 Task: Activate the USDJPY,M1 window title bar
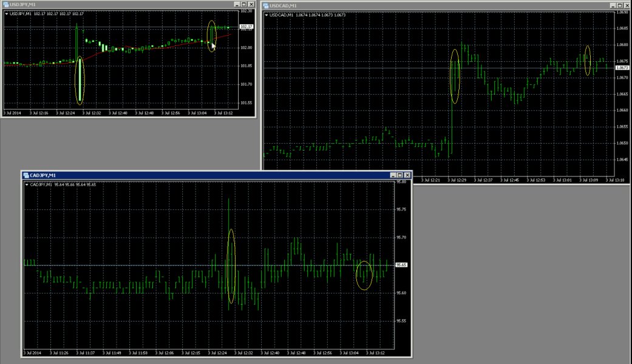click(x=121, y=4)
